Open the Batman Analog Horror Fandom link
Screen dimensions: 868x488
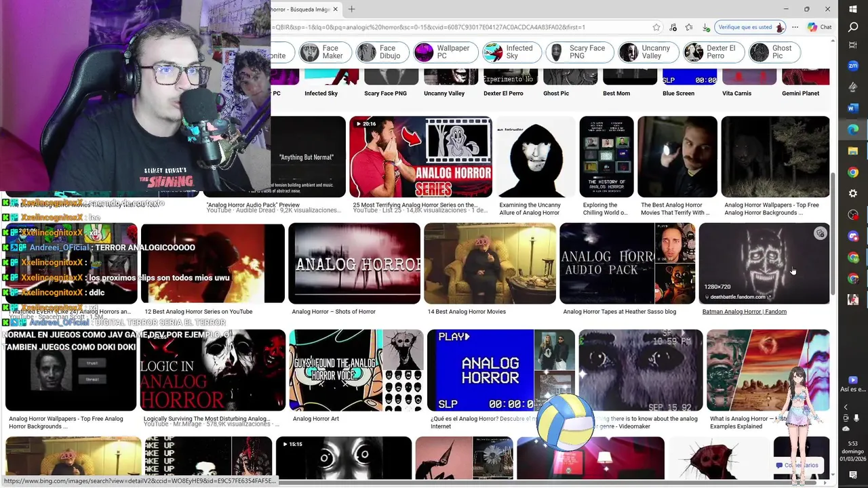coord(744,312)
